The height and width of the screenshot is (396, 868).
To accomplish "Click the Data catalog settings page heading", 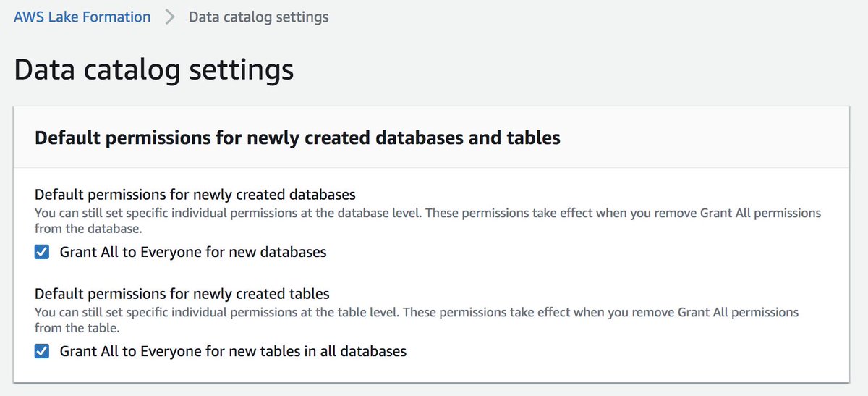I will 153,69.
